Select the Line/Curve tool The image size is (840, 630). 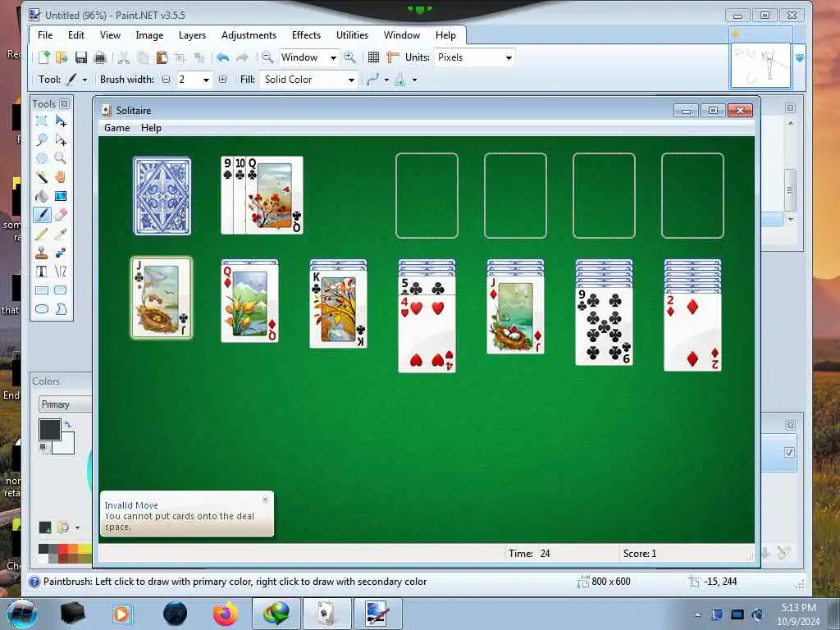[61, 272]
